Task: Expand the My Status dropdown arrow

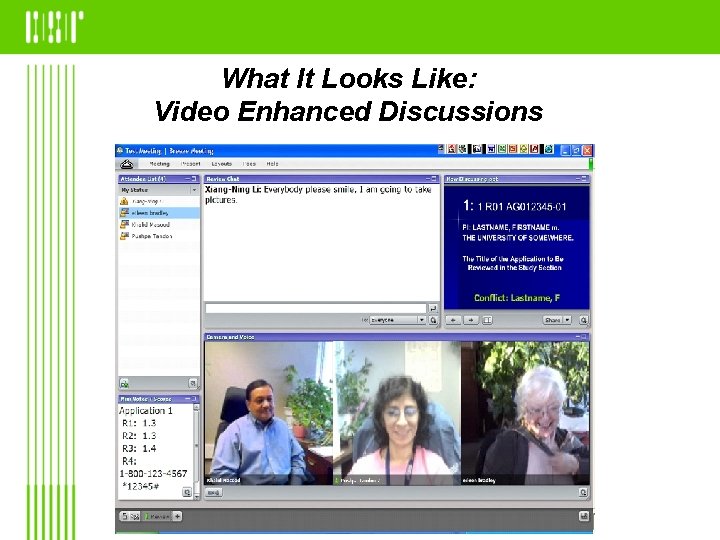Action: pyautogui.click(x=194, y=190)
